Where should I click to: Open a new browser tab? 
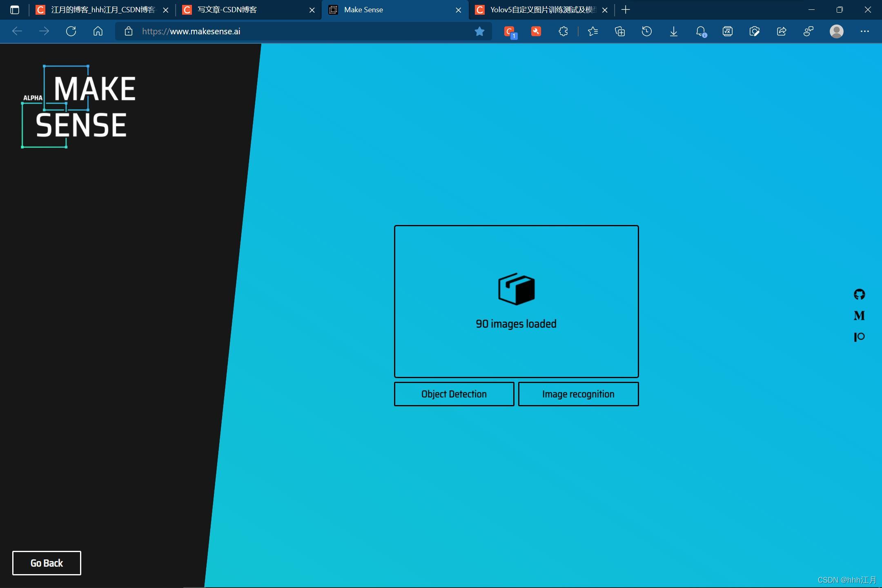click(626, 10)
